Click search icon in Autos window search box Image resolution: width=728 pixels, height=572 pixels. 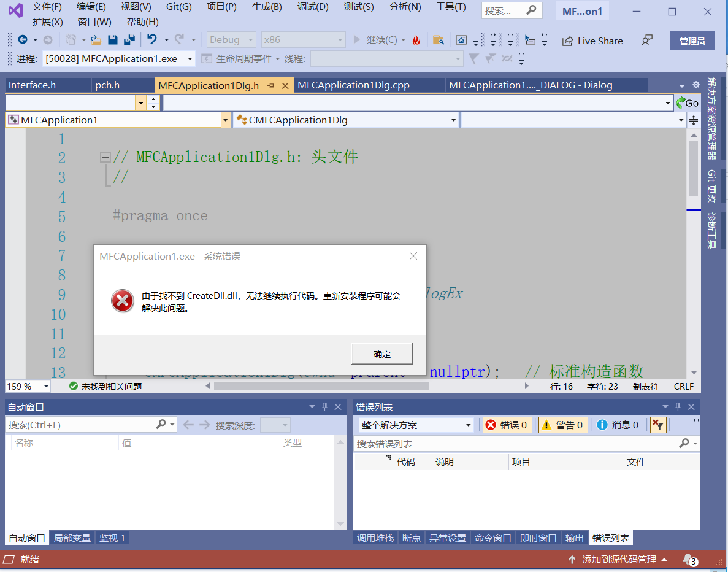pos(161,424)
